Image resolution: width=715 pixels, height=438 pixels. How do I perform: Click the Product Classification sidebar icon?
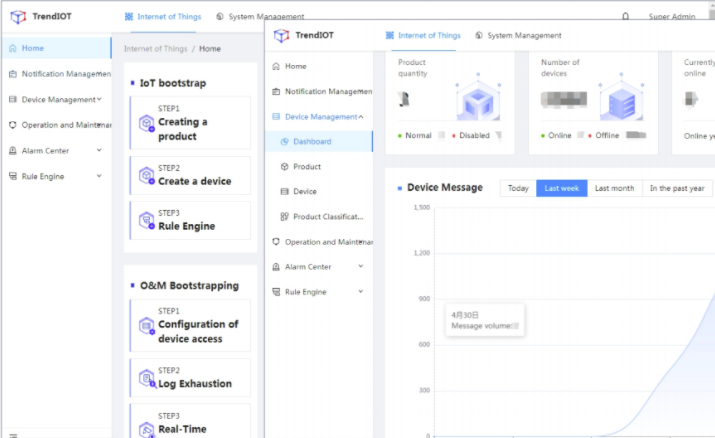pos(285,216)
